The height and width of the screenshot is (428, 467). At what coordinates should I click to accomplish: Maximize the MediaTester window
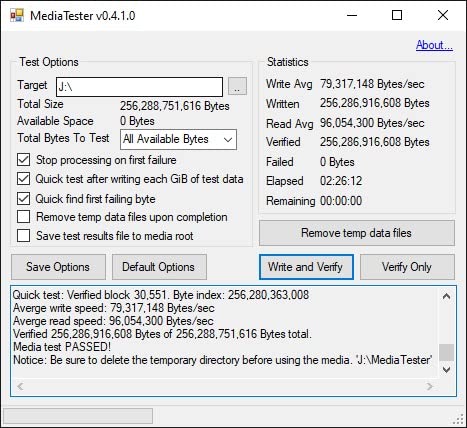pos(397,15)
